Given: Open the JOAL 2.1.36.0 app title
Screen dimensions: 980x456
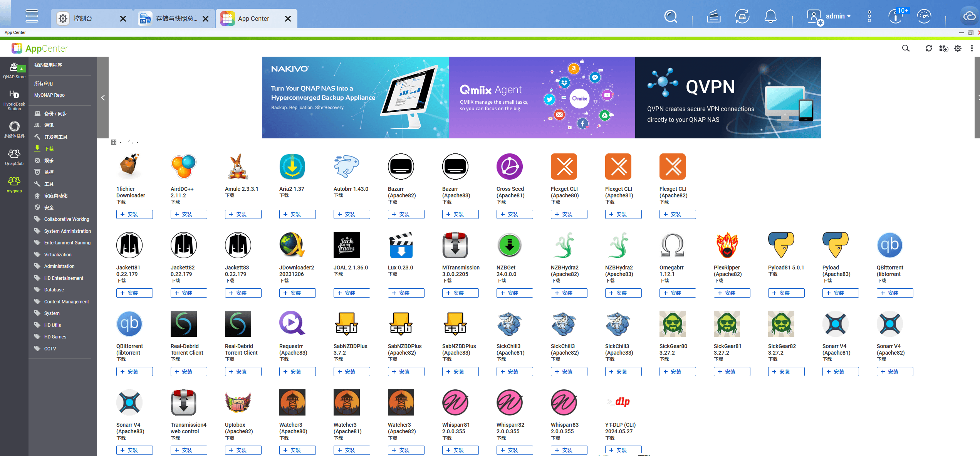Looking at the screenshot, I should click(351, 268).
